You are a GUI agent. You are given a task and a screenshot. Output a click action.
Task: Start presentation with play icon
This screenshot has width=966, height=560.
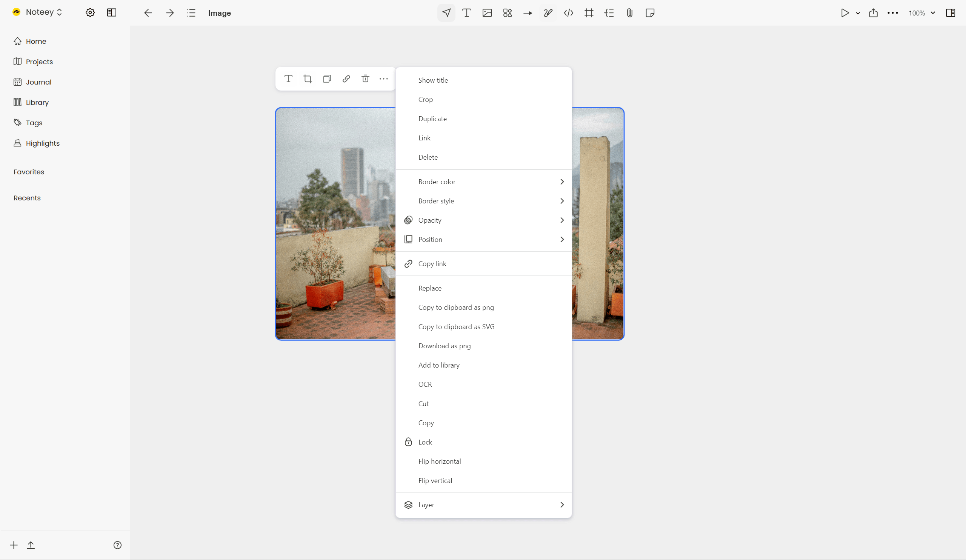(845, 13)
